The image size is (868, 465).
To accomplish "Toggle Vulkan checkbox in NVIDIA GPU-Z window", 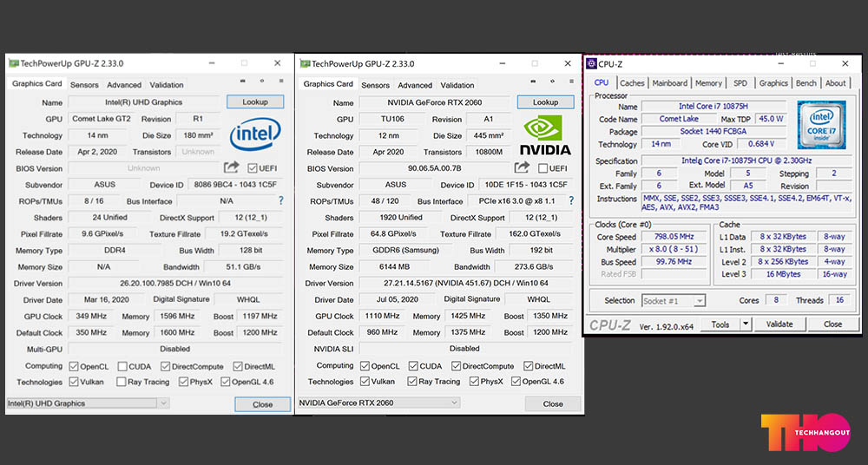I will click(x=365, y=382).
